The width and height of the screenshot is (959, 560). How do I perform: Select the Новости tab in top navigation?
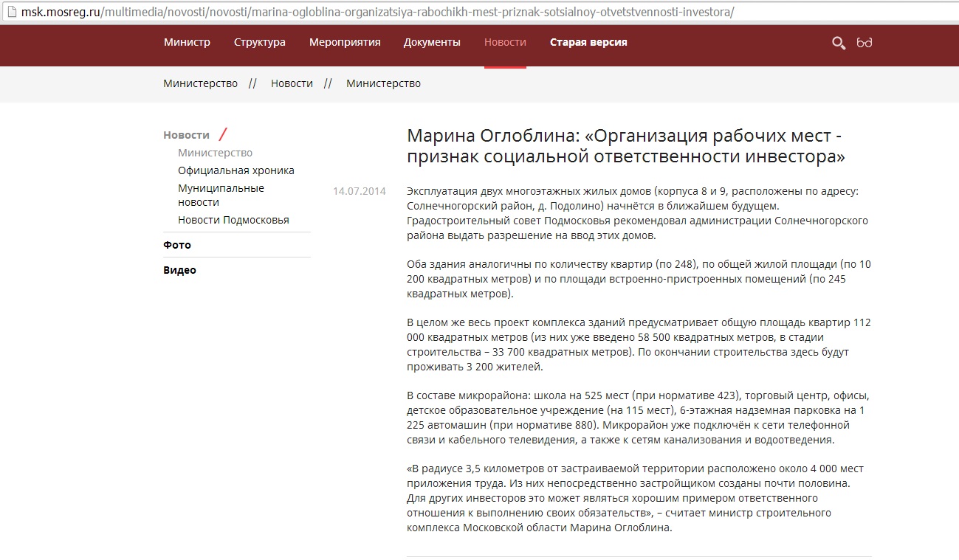pyautogui.click(x=505, y=42)
